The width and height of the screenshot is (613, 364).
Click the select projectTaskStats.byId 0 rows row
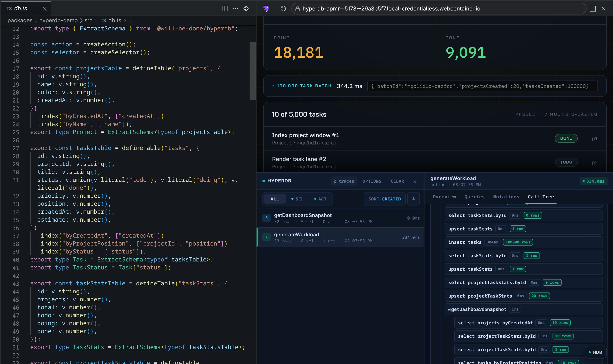point(523,282)
